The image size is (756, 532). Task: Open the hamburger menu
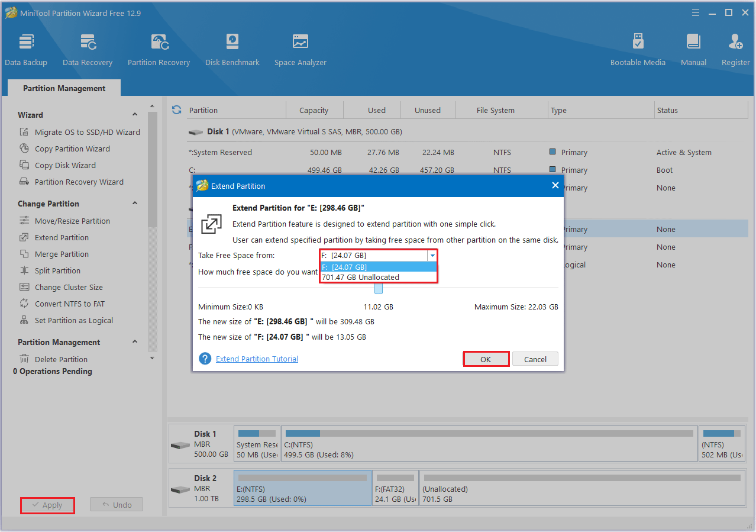point(695,12)
